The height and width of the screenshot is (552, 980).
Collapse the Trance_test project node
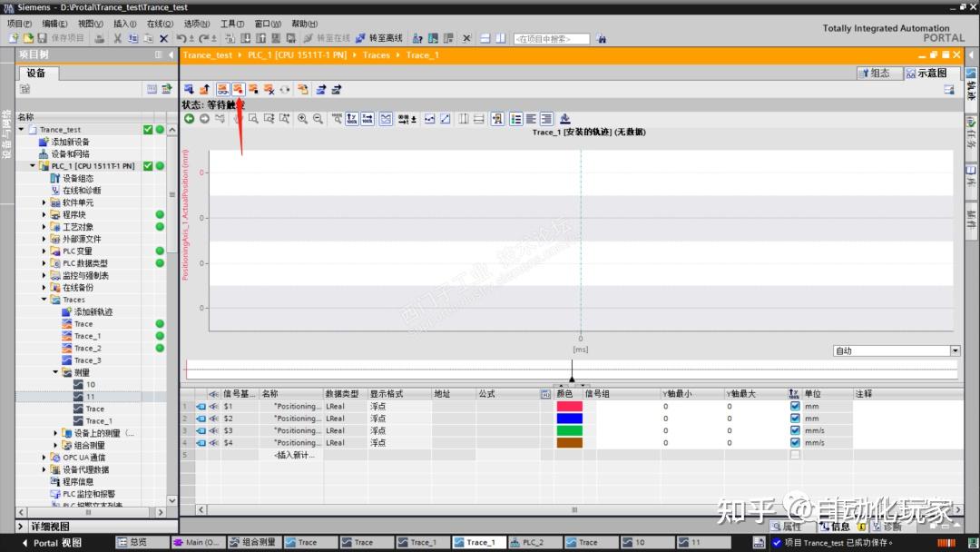tap(22, 130)
